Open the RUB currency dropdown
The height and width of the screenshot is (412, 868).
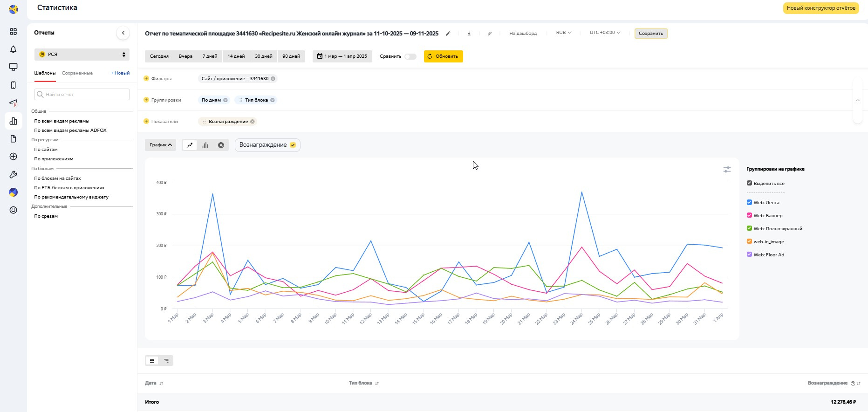click(563, 33)
